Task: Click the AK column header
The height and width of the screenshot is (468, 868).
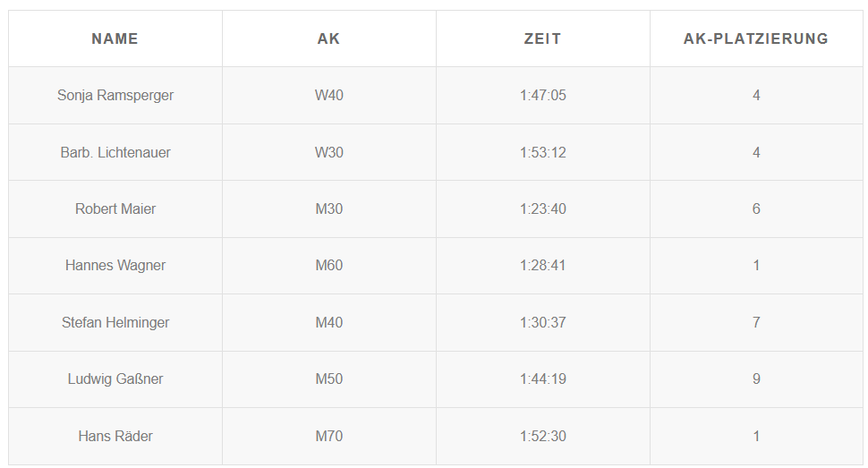Action: 329,38
